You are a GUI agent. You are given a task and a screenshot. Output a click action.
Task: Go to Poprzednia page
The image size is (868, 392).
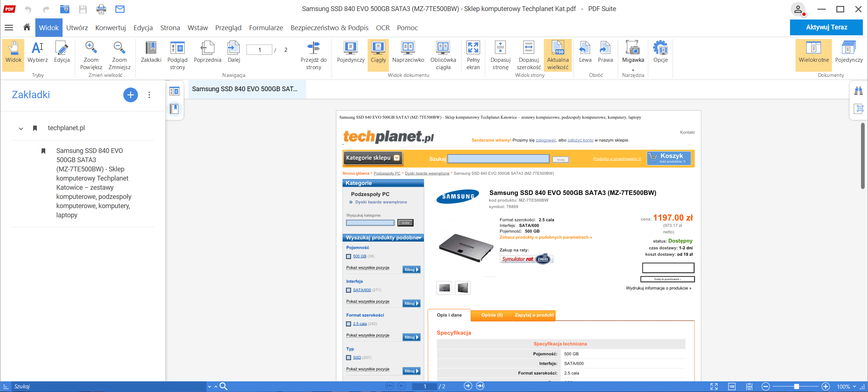(x=208, y=52)
